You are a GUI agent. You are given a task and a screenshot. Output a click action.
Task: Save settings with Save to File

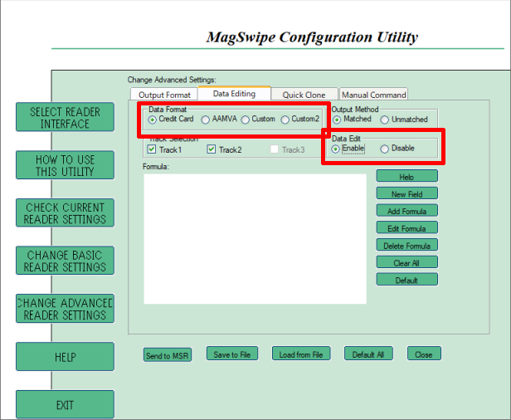pyautogui.click(x=232, y=354)
